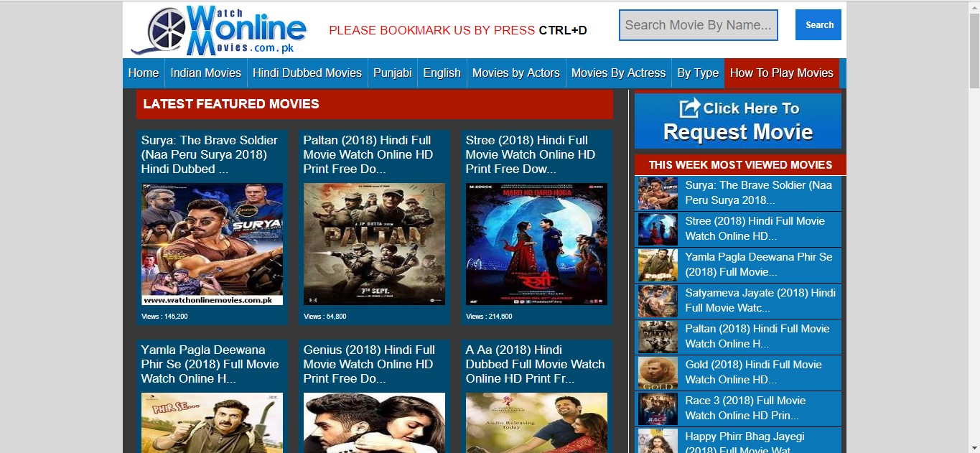Focus the Search Movie By Name field

(x=699, y=25)
